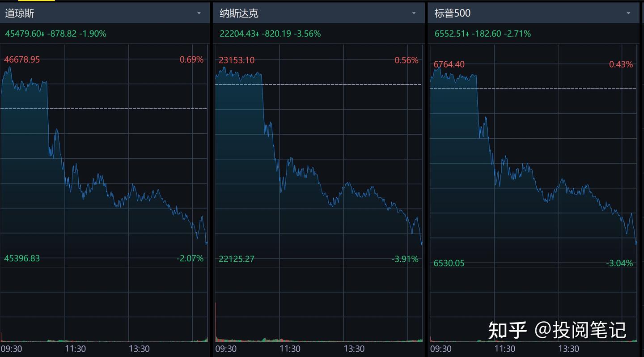Open the 纳斯达克 index selector dropdown

click(414, 13)
